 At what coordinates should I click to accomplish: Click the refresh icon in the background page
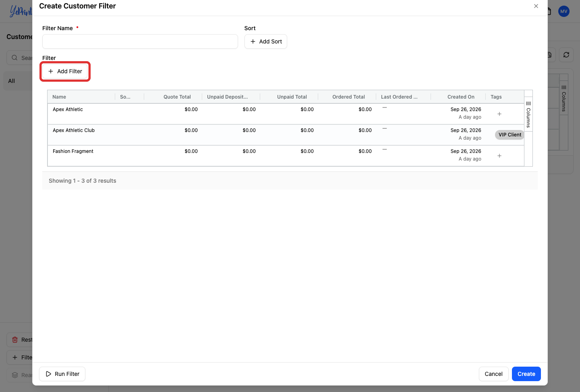pyautogui.click(x=566, y=55)
